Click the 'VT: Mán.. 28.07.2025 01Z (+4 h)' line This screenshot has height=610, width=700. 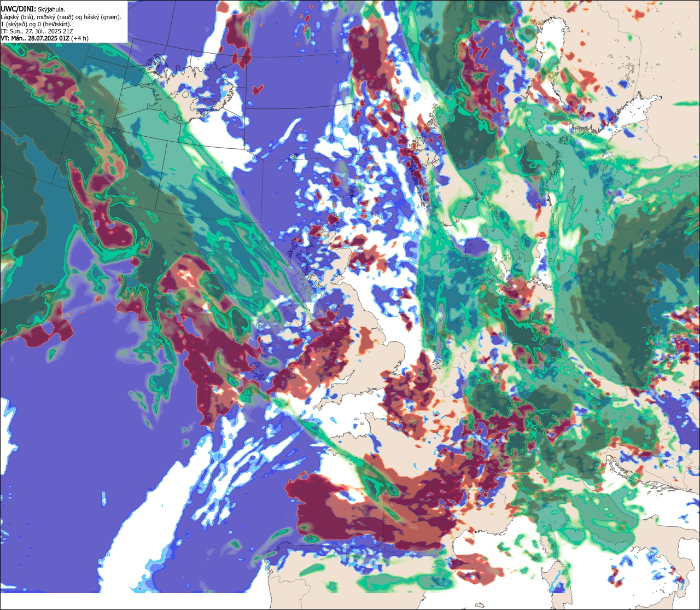click(x=45, y=38)
